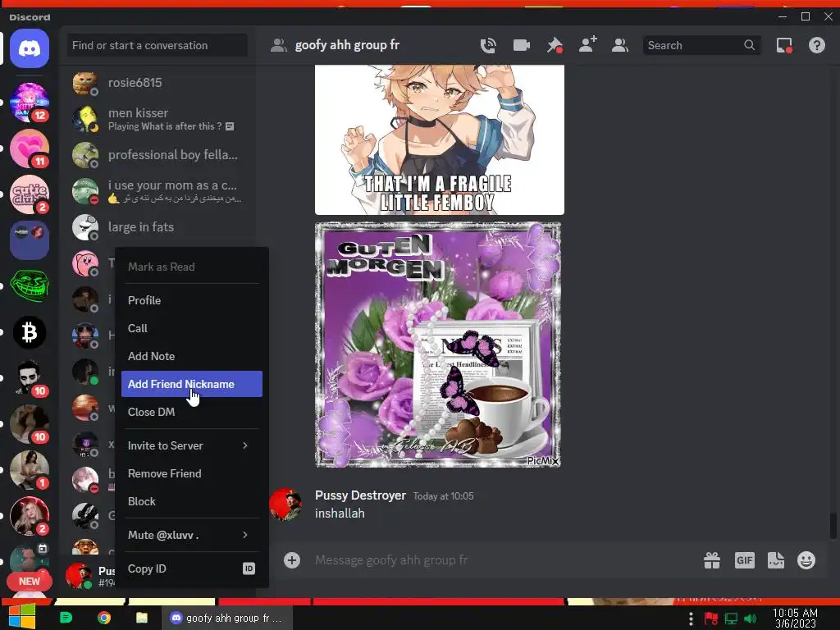Open the green troll face server
This screenshot has width=840, height=630.
30,286
